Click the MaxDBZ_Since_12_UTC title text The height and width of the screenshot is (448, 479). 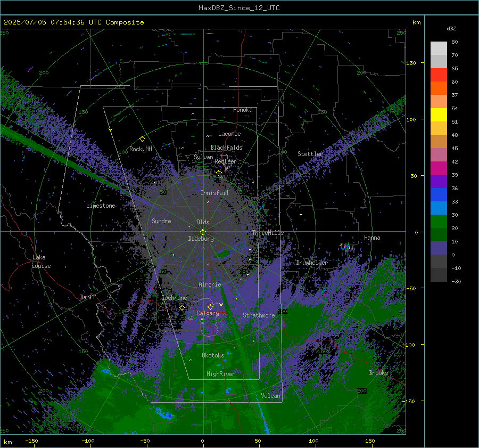pos(239,8)
